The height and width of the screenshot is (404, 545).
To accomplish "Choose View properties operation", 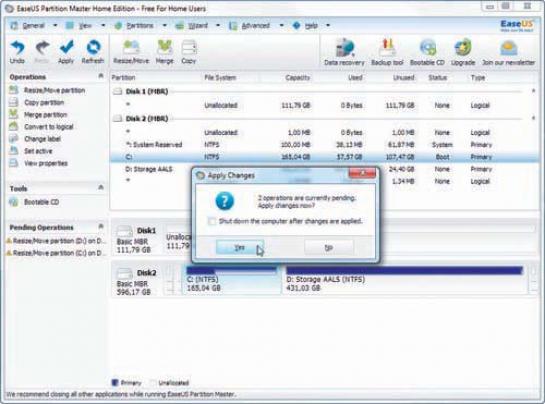I will click(x=46, y=163).
